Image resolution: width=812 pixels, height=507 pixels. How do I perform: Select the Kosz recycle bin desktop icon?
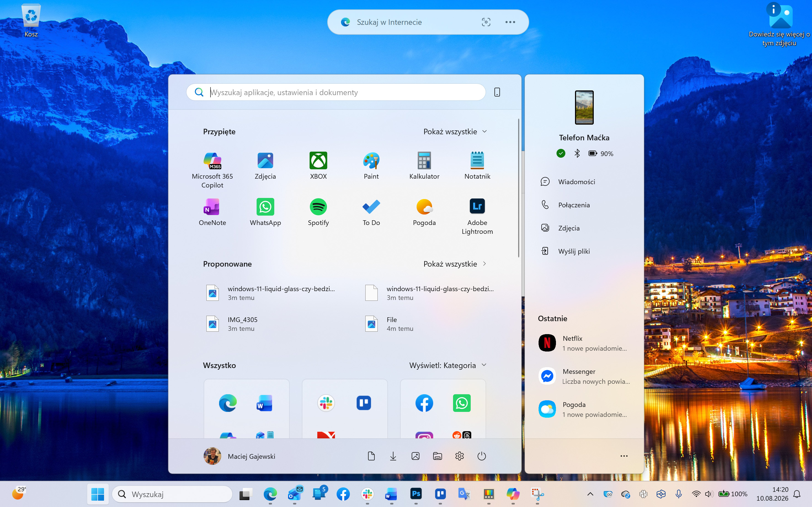click(31, 21)
